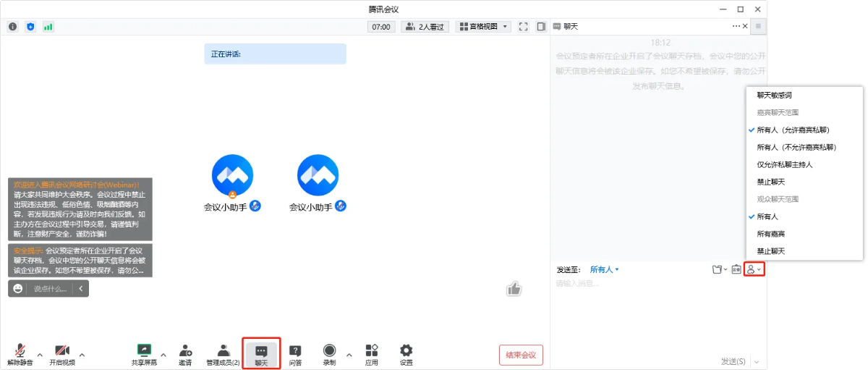Open the 应用 apps button

click(372, 354)
